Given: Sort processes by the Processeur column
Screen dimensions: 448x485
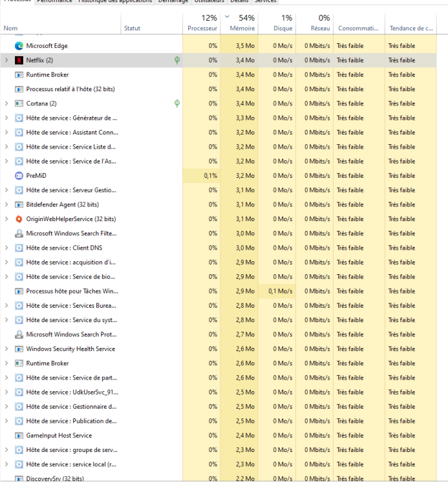Looking at the screenshot, I should (x=202, y=23).
